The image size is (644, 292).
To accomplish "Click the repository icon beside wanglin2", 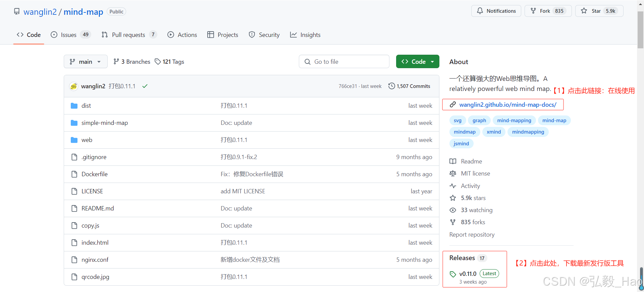I will pos(17,12).
